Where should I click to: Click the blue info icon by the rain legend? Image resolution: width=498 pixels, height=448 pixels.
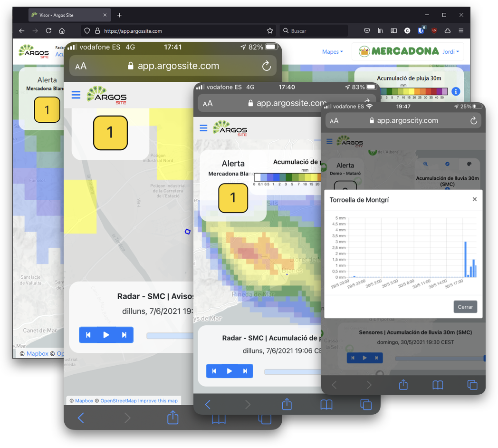[456, 92]
